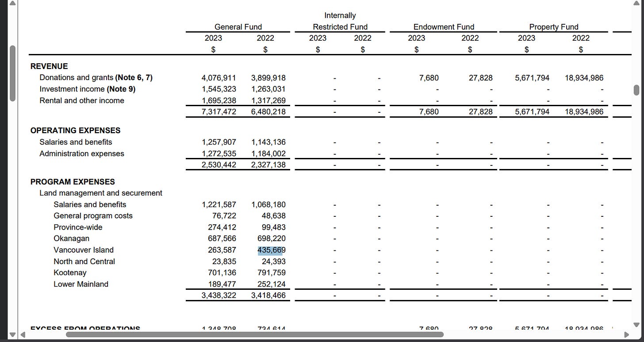
Task: Click the Endowment Fund column header
Action: click(x=444, y=27)
